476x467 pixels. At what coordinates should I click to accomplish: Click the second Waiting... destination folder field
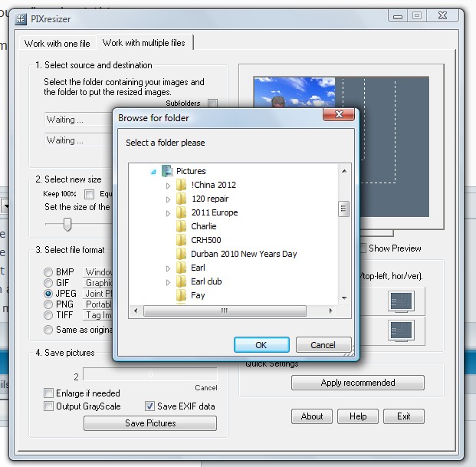79,140
